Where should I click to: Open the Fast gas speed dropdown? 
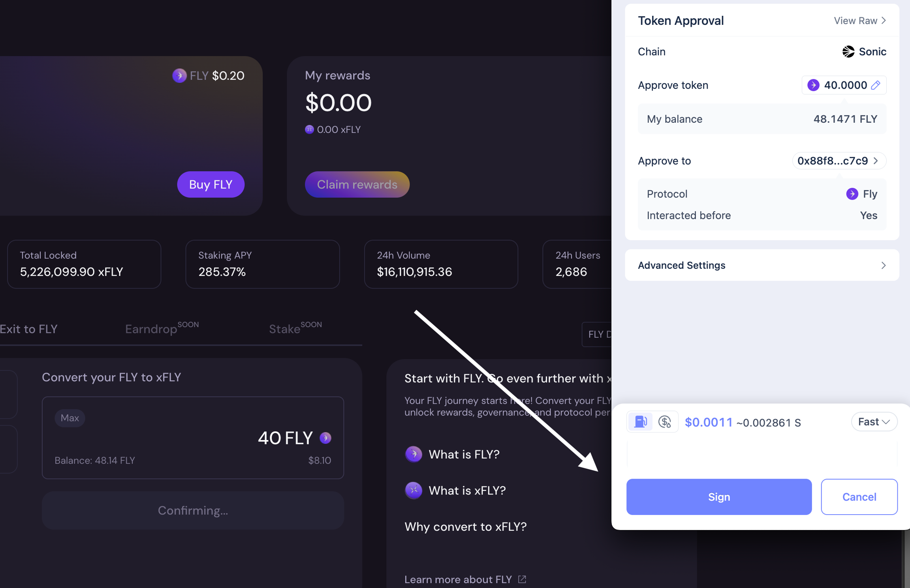[x=874, y=422]
